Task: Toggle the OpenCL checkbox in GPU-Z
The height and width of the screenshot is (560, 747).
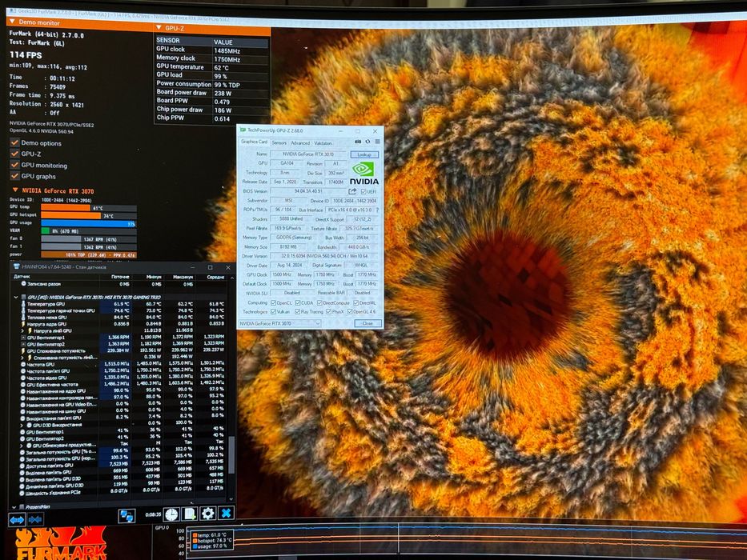Action: pyautogui.click(x=273, y=303)
